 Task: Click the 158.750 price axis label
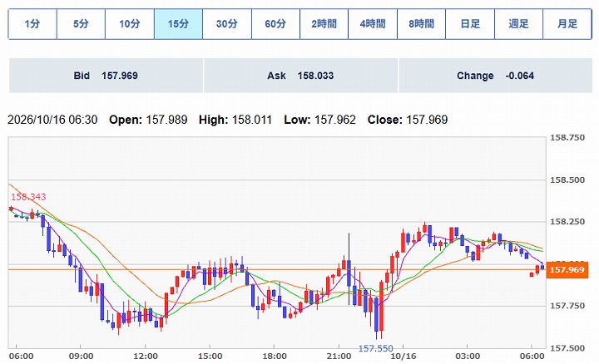click(x=567, y=138)
